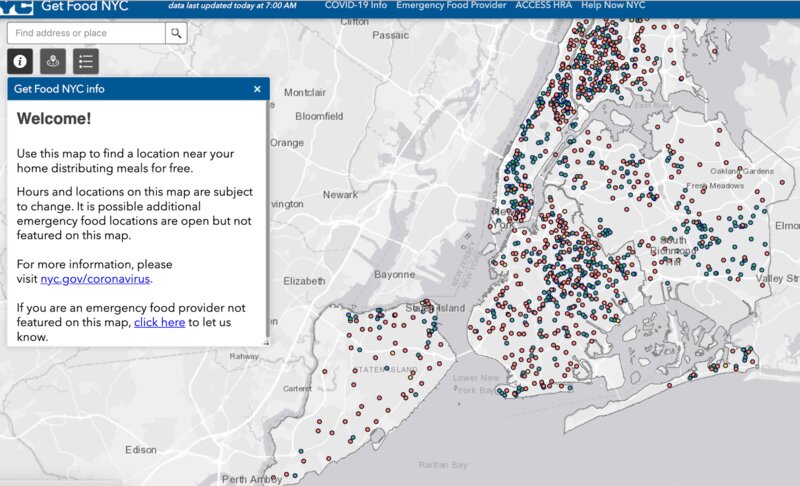The image size is (800, 486).
Task: Click the data last updated text
Action: [232, 6]
